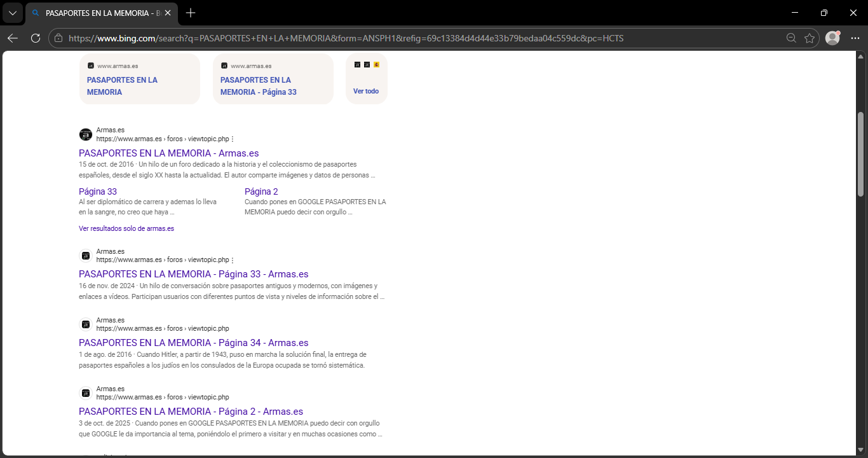Viewport: 868px width, 458px height.
Task: Click the vertical page scrollbar thumb
Action: tap(861, 153)
